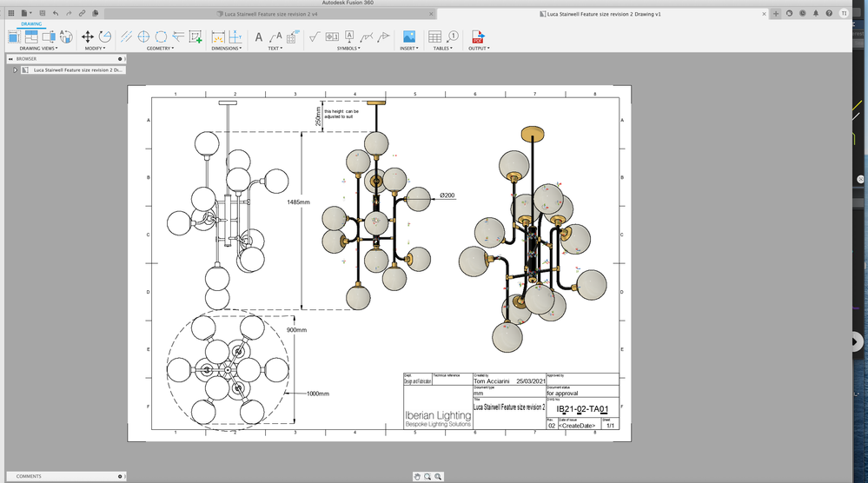
Task: Open the TABLES dropdown
Action: click(443, 49)
